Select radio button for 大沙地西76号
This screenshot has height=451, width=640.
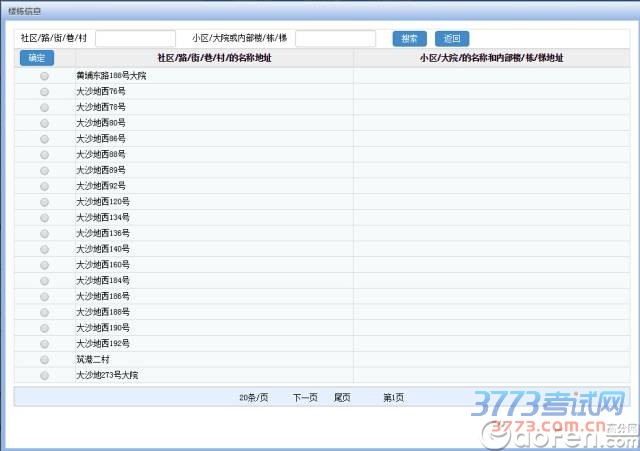44,91
